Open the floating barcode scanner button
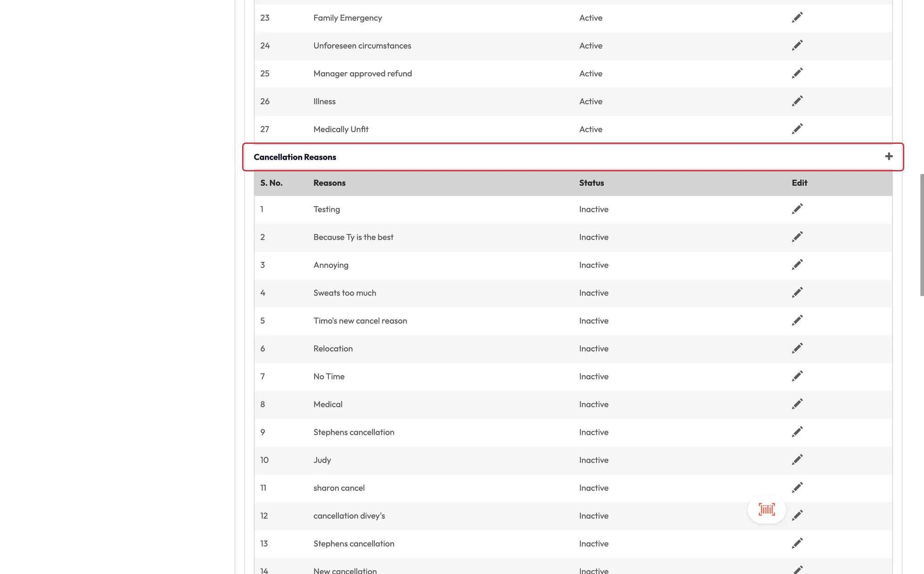Screen dimensions: 924x574 (767, 510)
